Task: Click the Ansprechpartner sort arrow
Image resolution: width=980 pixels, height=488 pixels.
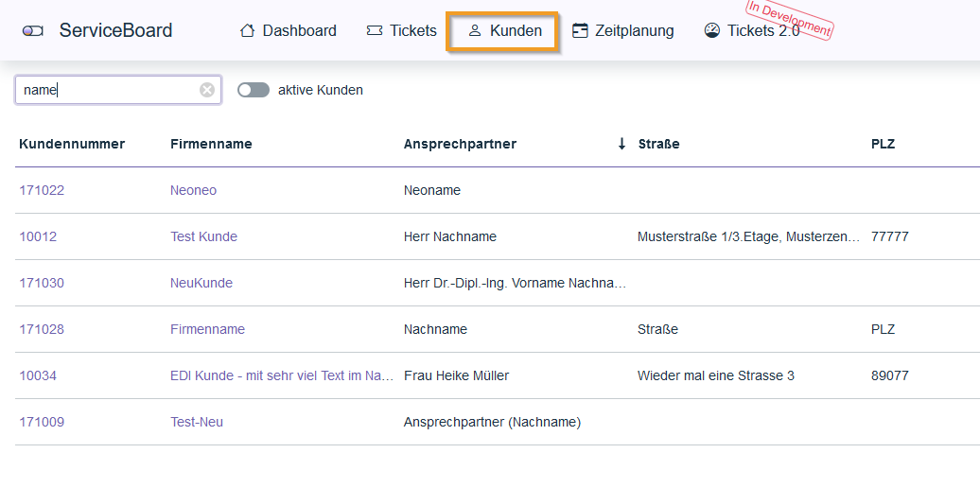Action: [621, 144]
